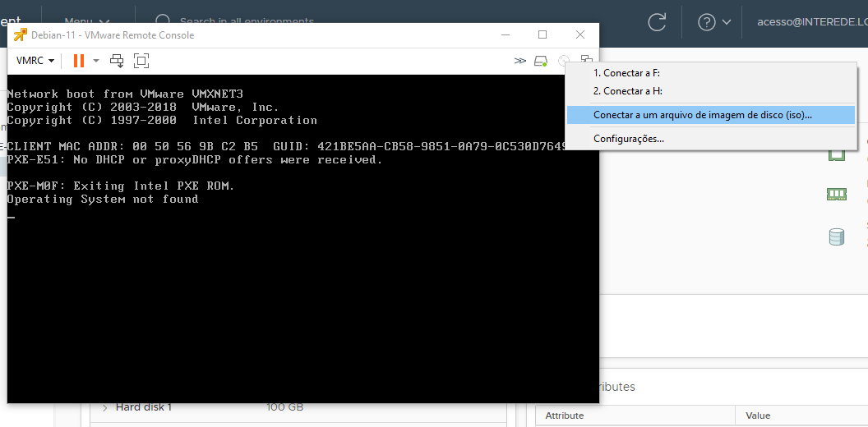This screenshot has height=427, width=868.
Task: Open "Configurações..." from the context menu
Action: coord(629,139)
